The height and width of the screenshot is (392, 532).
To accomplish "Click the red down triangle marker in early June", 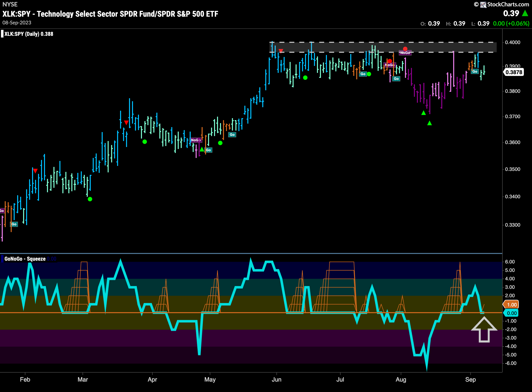I will pyautogui.click(x=281, y=51).
